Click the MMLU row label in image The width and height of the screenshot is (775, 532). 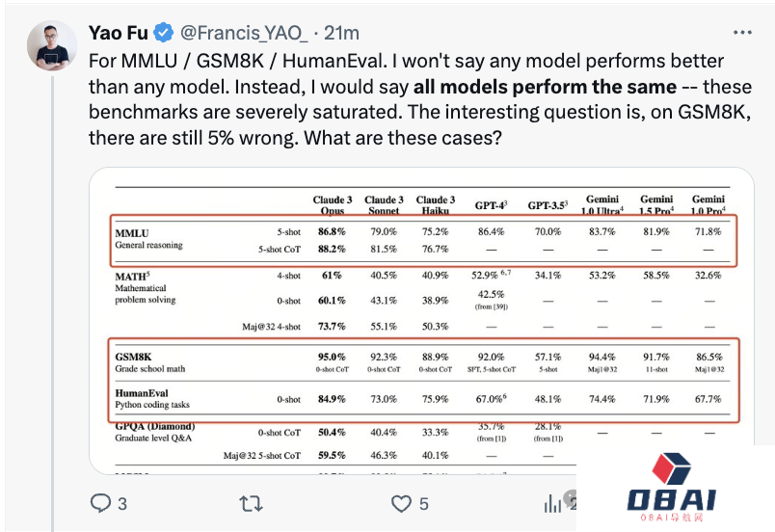(134, 232)
